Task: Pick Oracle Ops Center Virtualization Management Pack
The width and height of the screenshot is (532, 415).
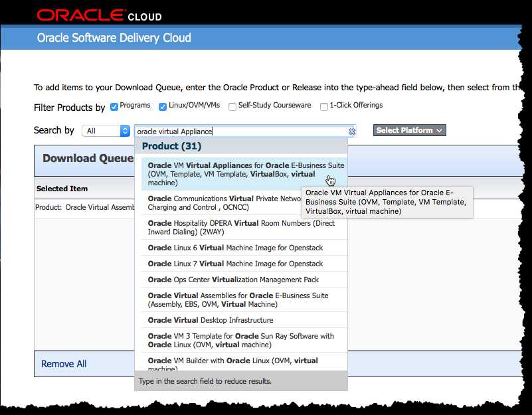Action: click(x=244, y=280)
